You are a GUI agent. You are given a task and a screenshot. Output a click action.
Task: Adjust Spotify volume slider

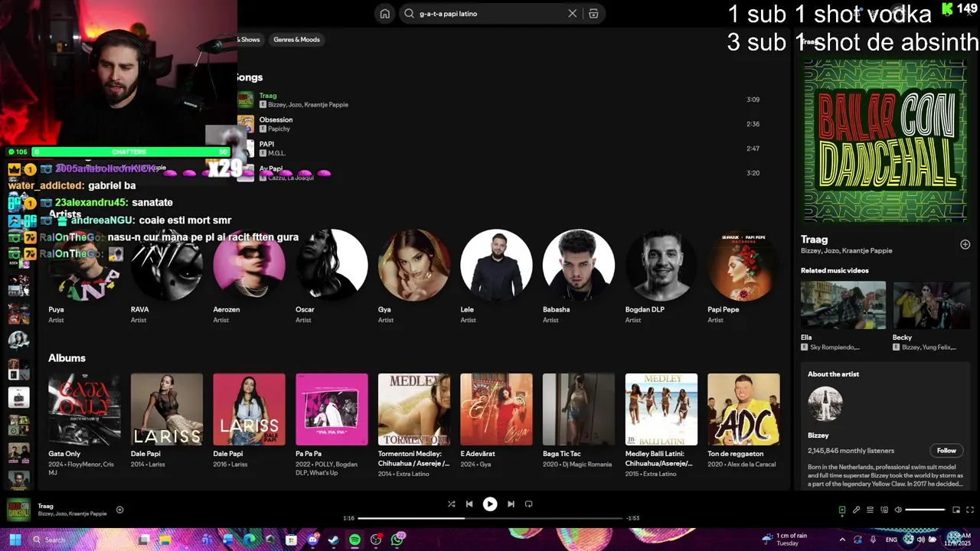[x=925, y=510]
